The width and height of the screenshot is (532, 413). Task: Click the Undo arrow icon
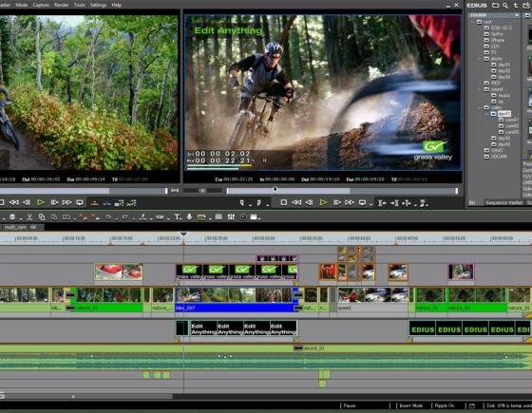point(108,217)
